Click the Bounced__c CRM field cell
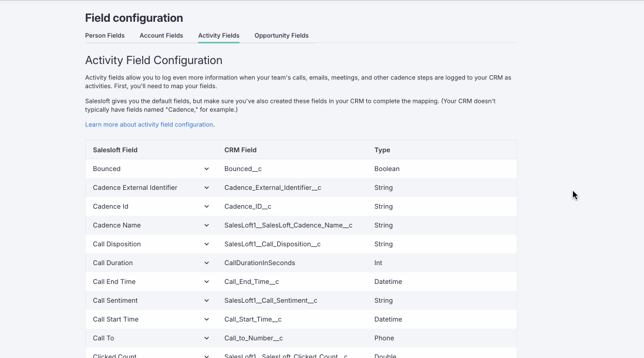Viewport: 644px width, 358px height. tap(242, 169)
